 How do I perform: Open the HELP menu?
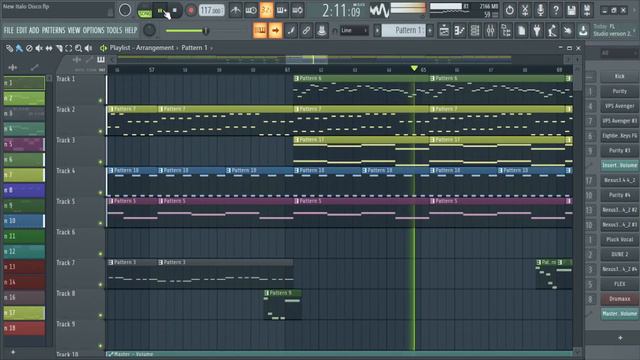pos(131,31)
